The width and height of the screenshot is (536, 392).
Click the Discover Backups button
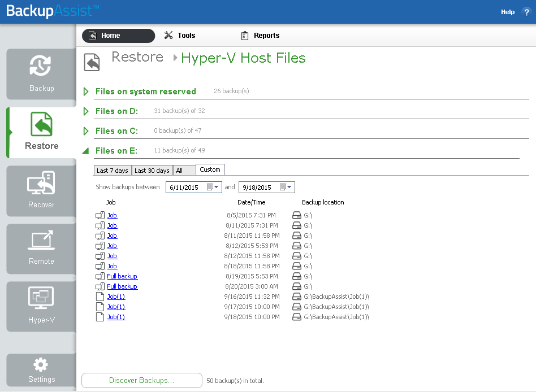[141, 380]
